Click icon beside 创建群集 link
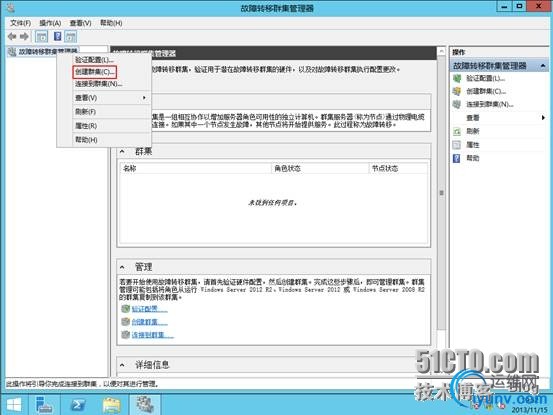The height and width of the screenshot is (415, 553). 126,322
